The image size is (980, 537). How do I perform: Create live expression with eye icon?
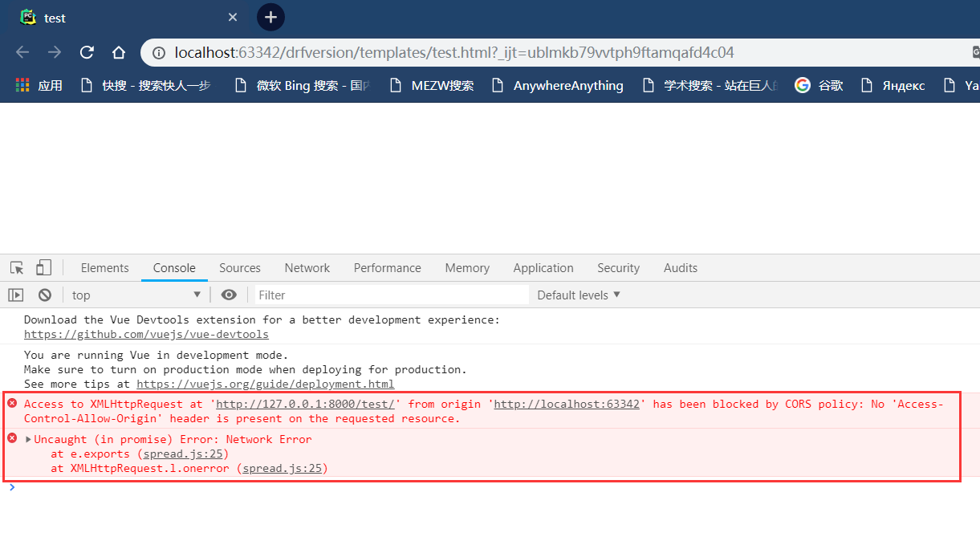tap(229, 295)
